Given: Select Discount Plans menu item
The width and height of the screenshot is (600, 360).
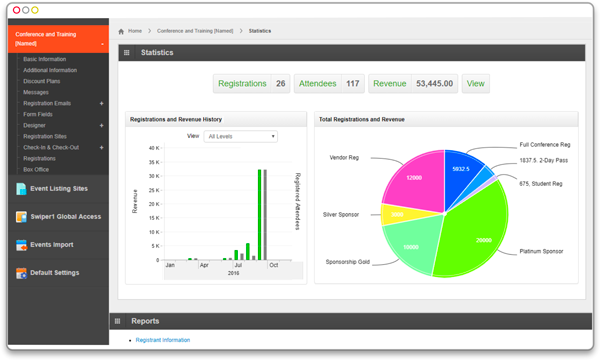Looking at the screenshot, I should coord(41,81).
